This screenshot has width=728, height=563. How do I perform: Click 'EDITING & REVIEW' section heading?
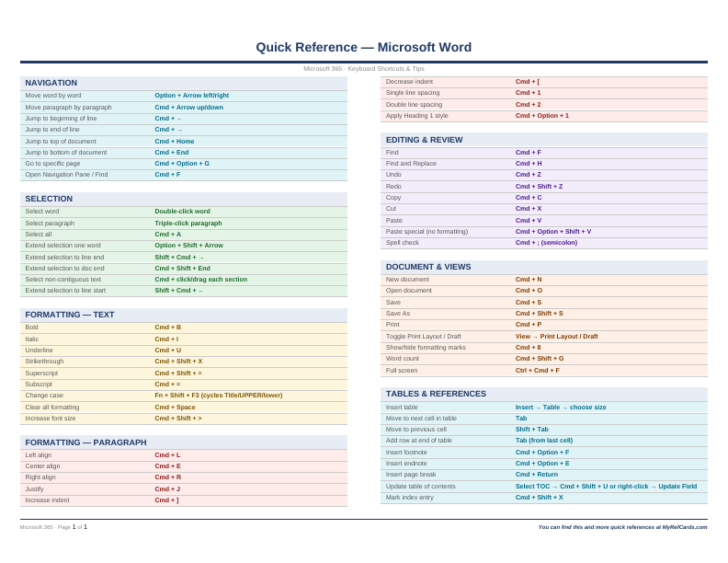[x=425, y=140]
